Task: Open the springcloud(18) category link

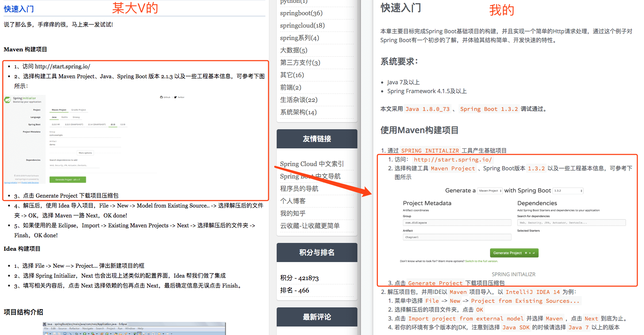Action: click(x=302, y=25)
